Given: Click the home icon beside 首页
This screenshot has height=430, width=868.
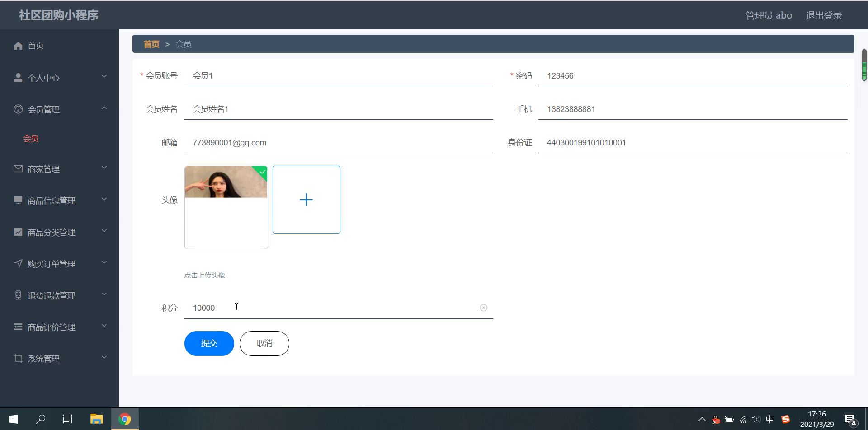Looking at the screenshot, I should [x=18, y=46].
